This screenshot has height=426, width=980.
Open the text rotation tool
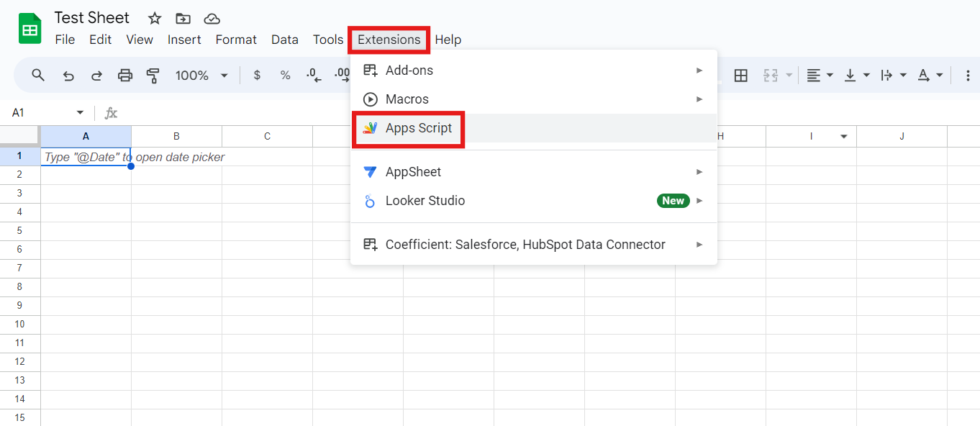click(x=924, y=75)
